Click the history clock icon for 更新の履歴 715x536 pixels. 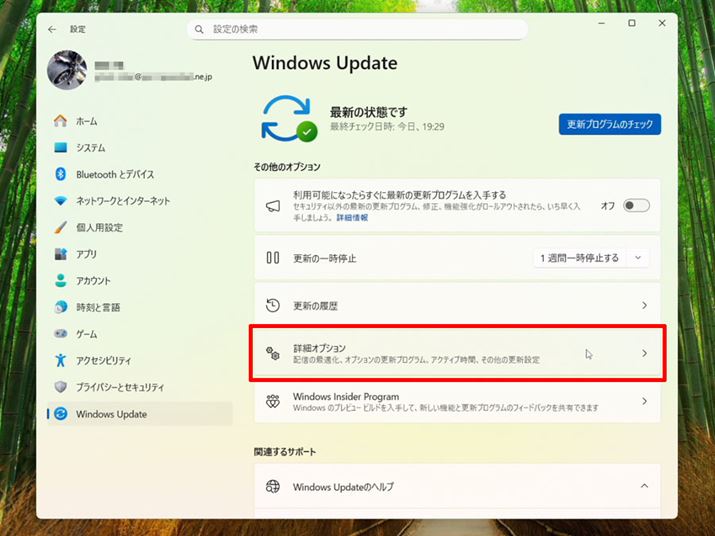[273, 305]
